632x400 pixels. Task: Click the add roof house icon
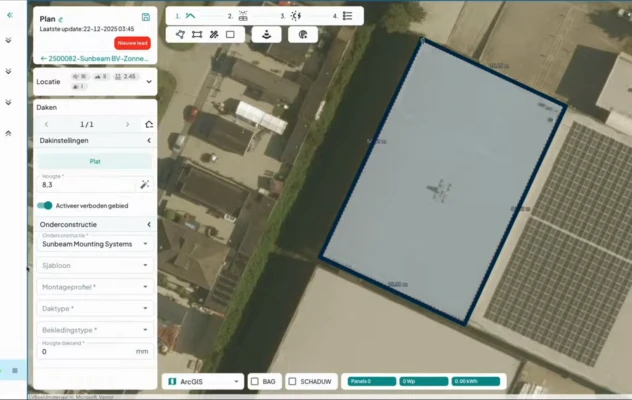tap(149, 124)
